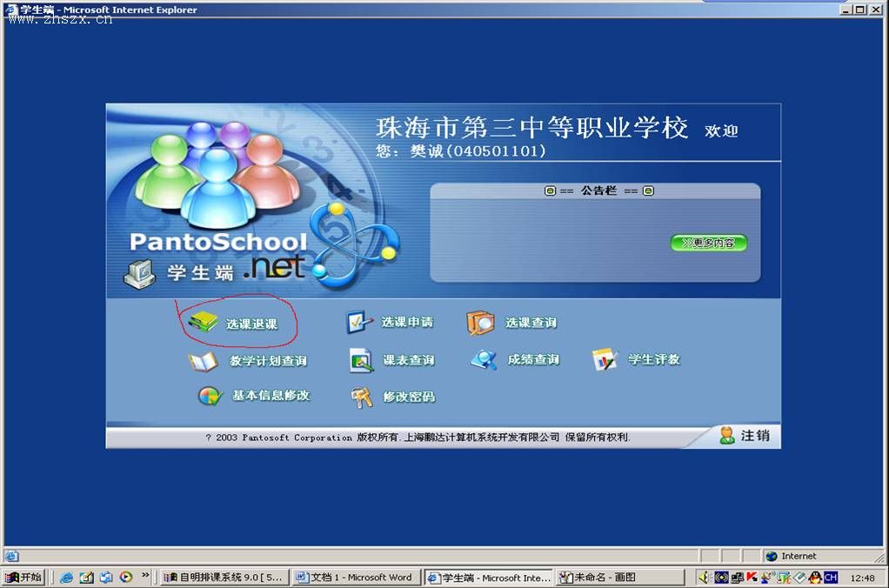Click the colorful round icon for 基本信息修改
Image resolution: width=889 pixels, height=588 pixels.
click(210, 396)
